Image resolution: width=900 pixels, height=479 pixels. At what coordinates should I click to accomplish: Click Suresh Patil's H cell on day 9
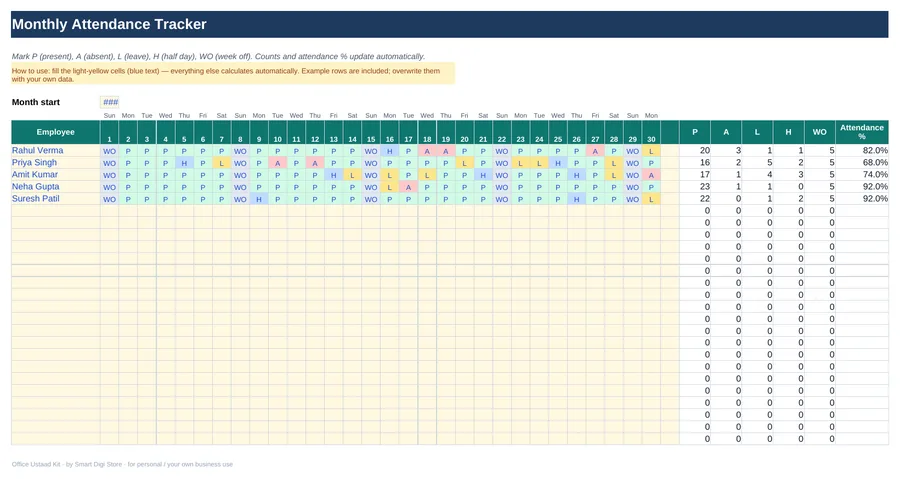point(259,199)
